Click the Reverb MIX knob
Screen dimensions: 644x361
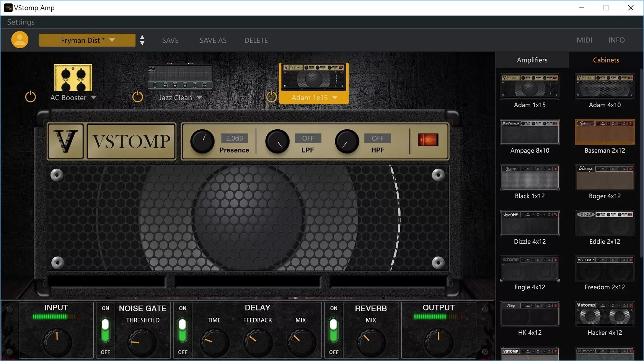point(371,343)
